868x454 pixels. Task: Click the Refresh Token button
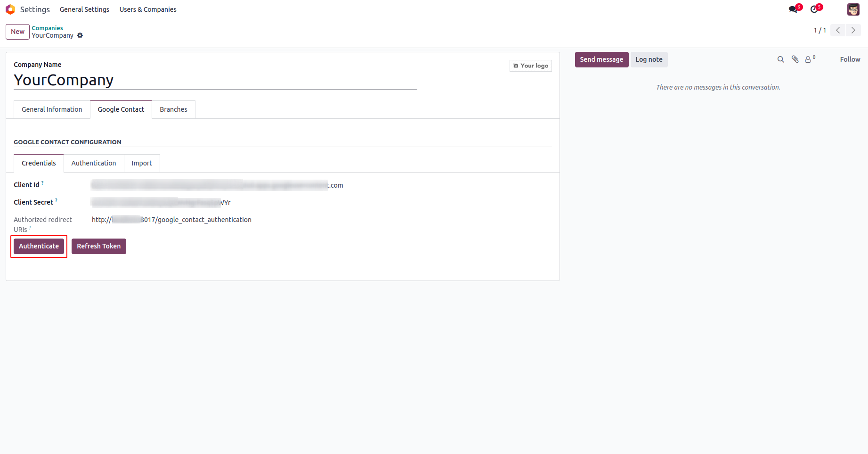pyautogui.click(x=99, y=246)
